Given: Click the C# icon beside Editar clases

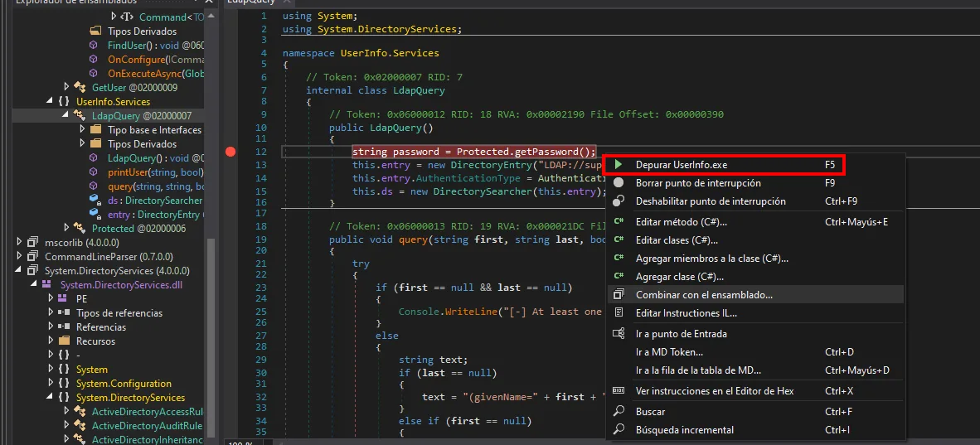Looking at the screenshot, I should [619, 240].
